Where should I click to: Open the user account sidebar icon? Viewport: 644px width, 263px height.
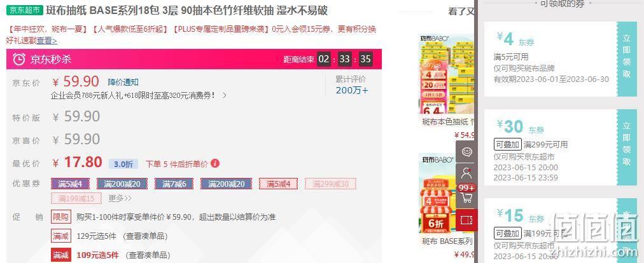466,173
